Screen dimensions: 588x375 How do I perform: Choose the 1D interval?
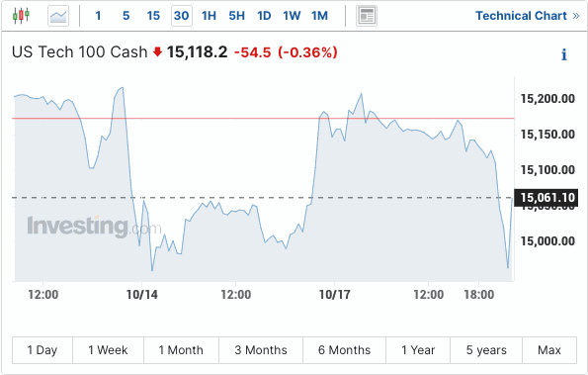[264, 16]
